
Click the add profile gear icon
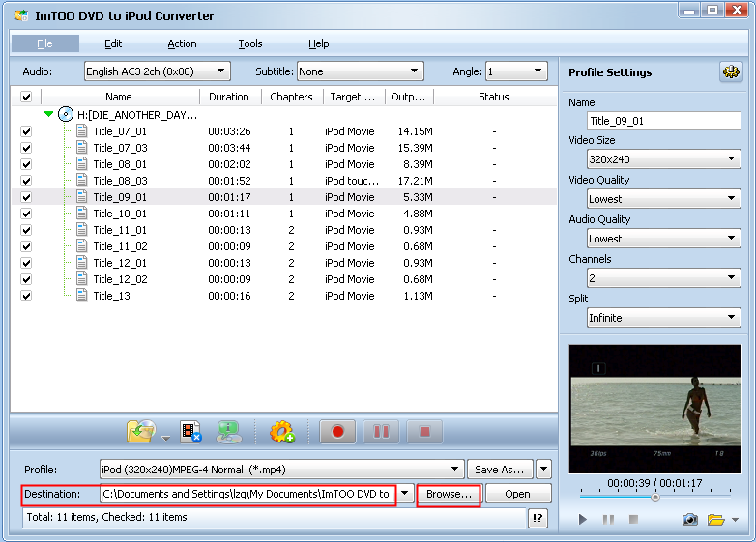[282, 431]
